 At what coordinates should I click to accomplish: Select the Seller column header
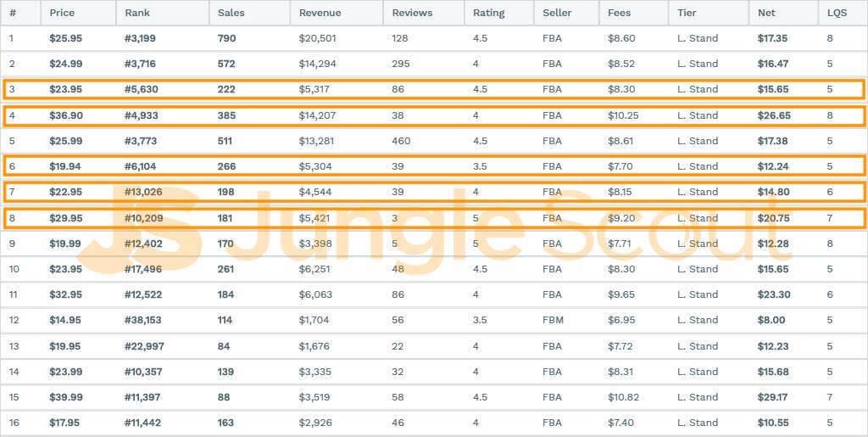click(x=557, y=13)
